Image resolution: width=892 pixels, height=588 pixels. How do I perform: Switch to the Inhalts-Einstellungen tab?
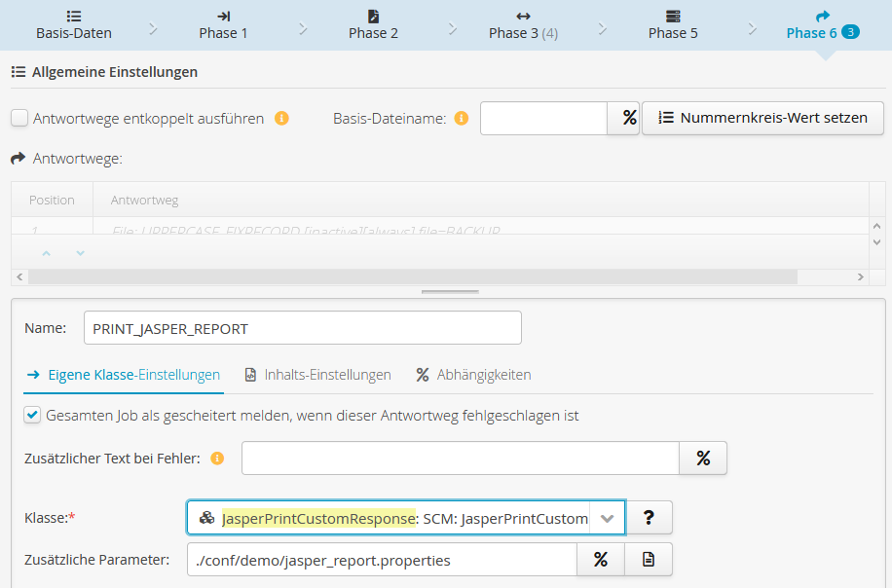click(317, 375)
